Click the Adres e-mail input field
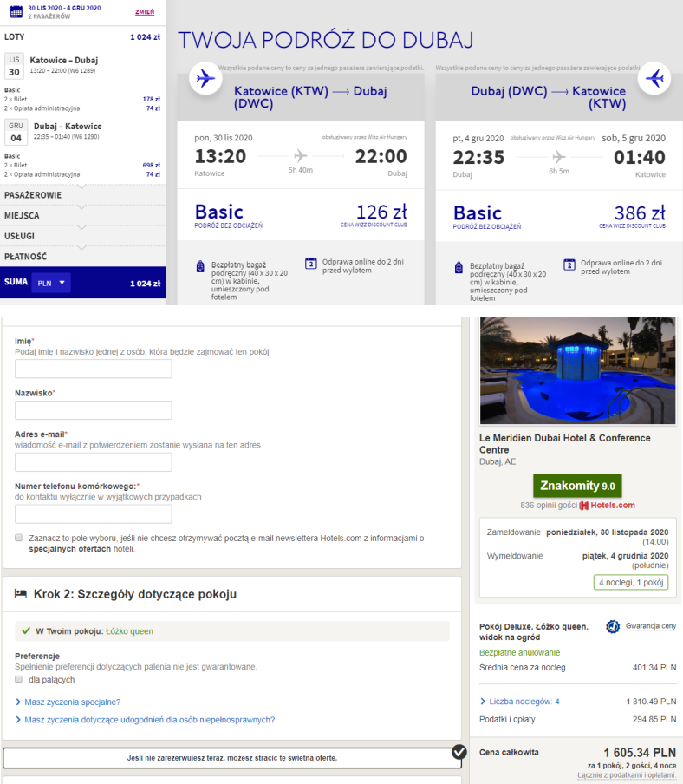Viewport: 683px width, 784px height. [x=94, y=462]
